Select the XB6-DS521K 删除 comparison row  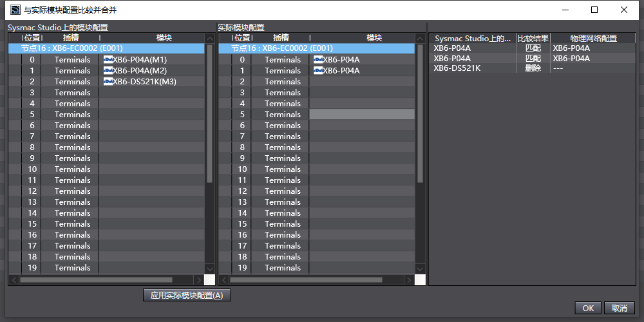[533, 68]
